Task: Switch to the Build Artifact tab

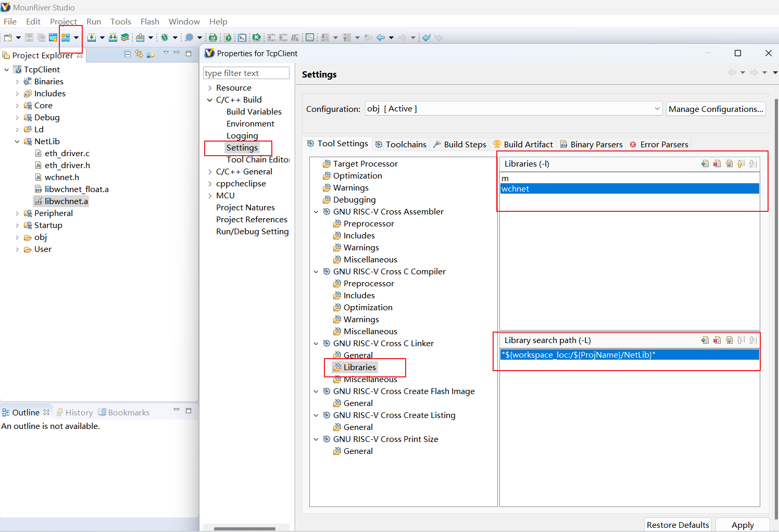Action: (x=523, y=144)
